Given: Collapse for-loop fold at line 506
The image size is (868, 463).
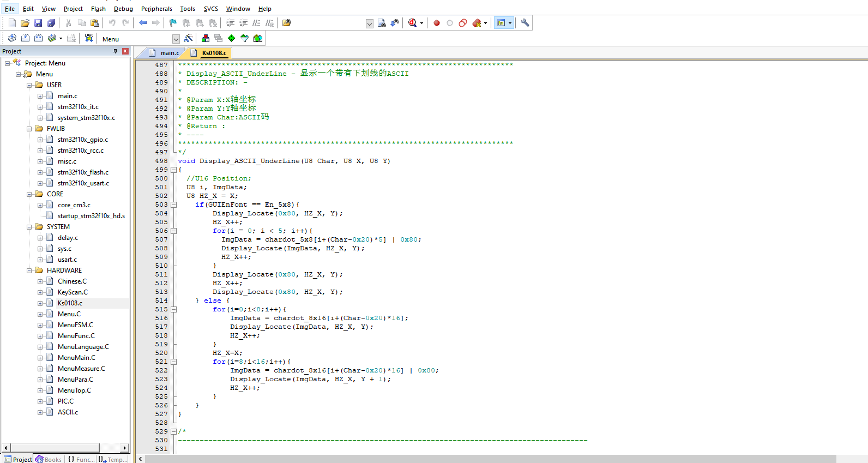Looking at the screenshot, I should tap(174, 231).
